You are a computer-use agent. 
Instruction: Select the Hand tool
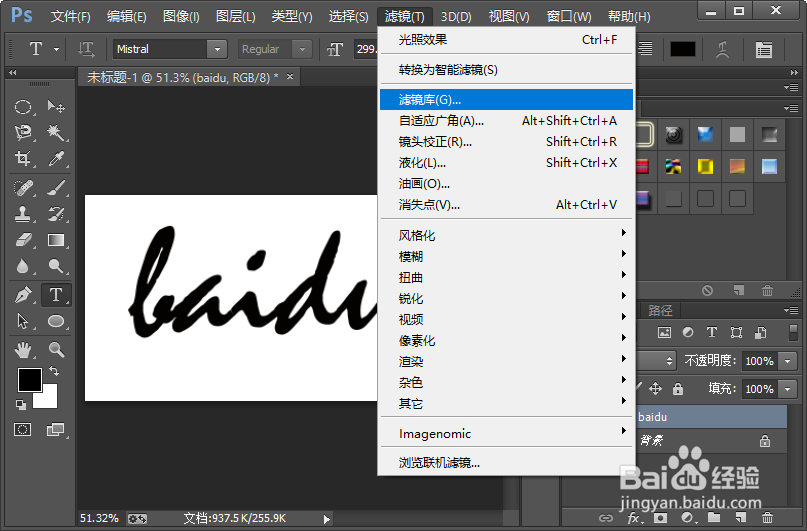pyautogui.click(x=23, y=350)
